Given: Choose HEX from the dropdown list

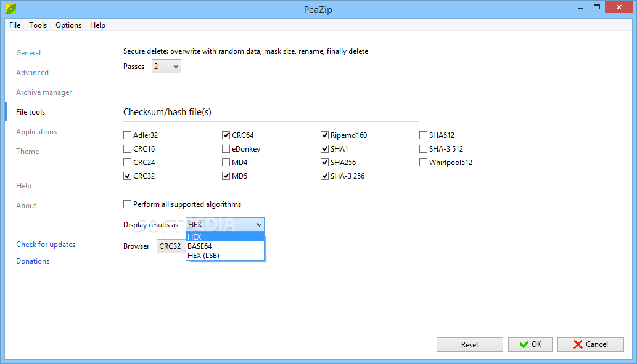Looking at the screenshot, I should tap(225, 237).
